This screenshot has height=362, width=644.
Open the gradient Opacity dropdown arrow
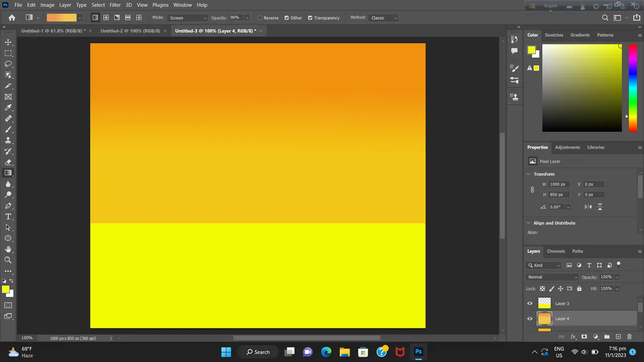[247, 18]
